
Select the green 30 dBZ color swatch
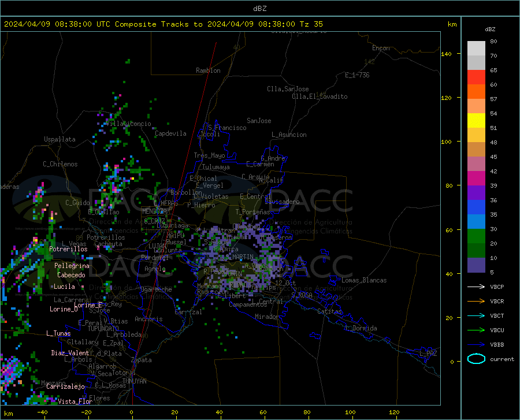pyautogui.click(x=476, y=236)
